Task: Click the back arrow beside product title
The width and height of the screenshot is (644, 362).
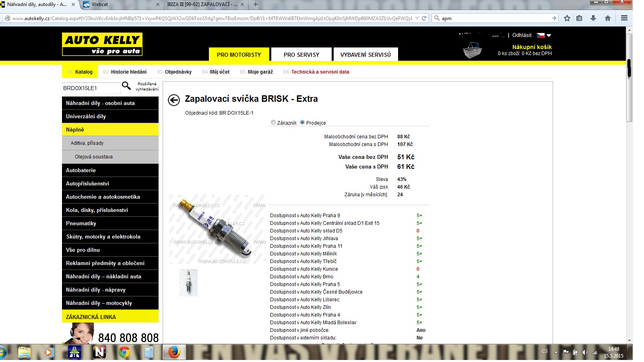Action: tap(174, 100)
